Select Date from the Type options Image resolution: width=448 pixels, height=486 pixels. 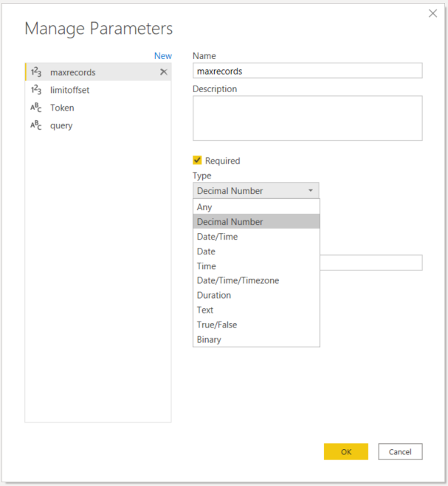click(x=256, y=251)
